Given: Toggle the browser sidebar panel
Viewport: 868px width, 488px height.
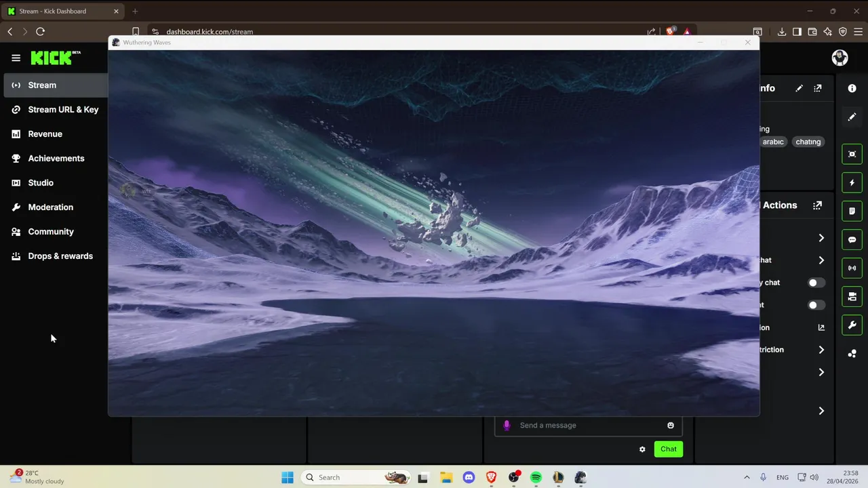Looking at the screenshot, I should (797, 31).
